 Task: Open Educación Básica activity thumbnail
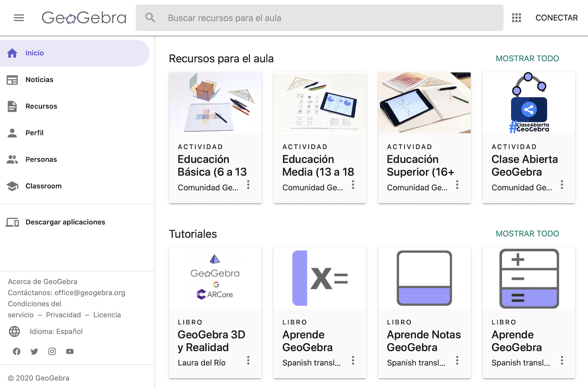pyautogui.click(x=215, y=103)
